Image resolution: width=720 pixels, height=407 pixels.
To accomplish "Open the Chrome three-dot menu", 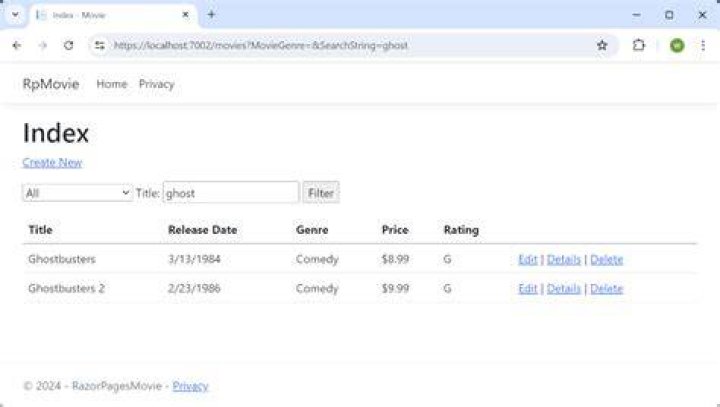I will (x=703, y=45).
